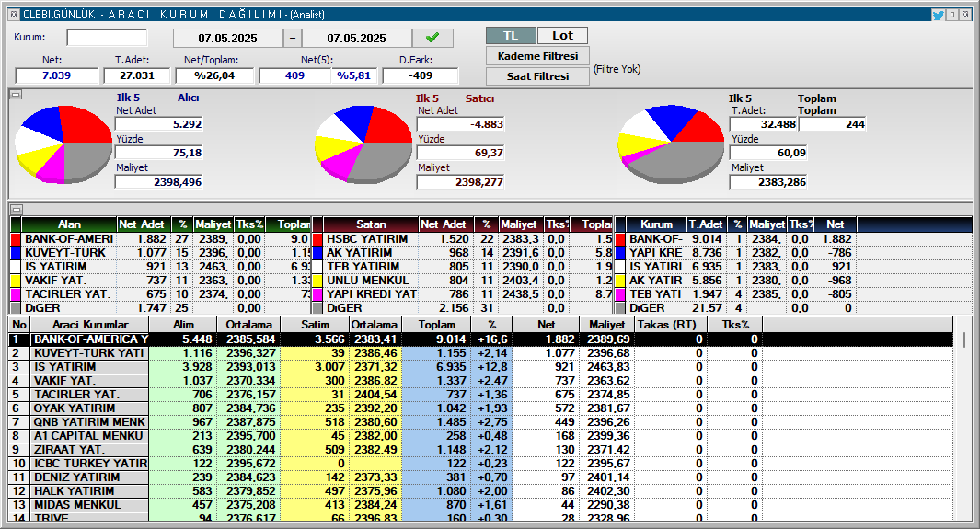The image size is (980, 529).
Task: Click yellow swatch beside VAKIF YAT. buyer
Action: coord(17,281)
